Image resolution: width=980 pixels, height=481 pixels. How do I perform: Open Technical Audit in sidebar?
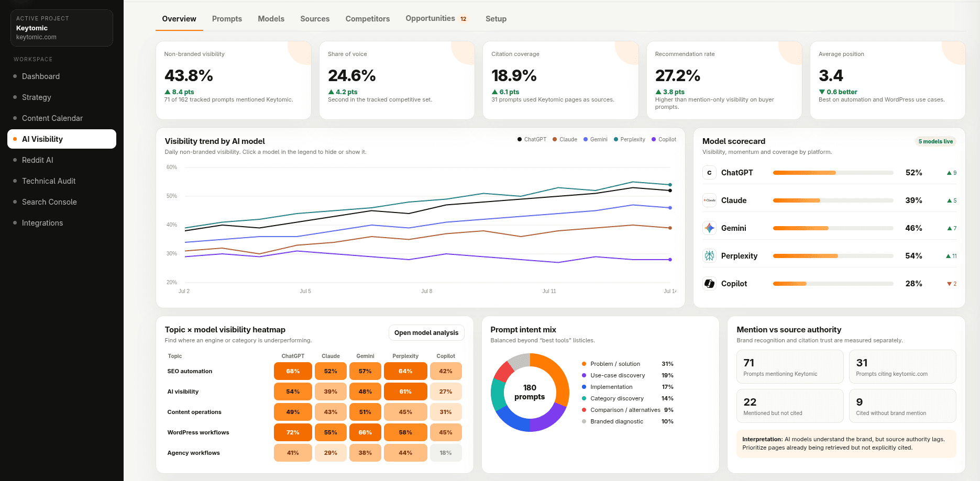click(x=62, y=181)
